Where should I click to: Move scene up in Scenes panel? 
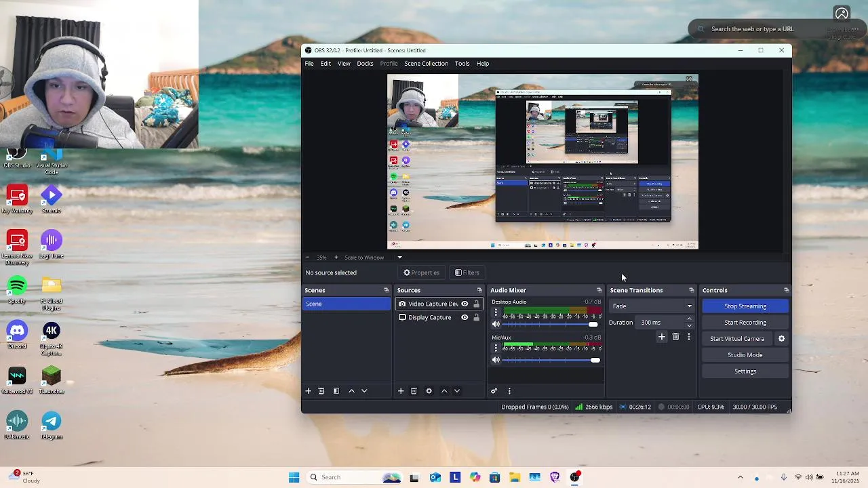pos(351,391)
